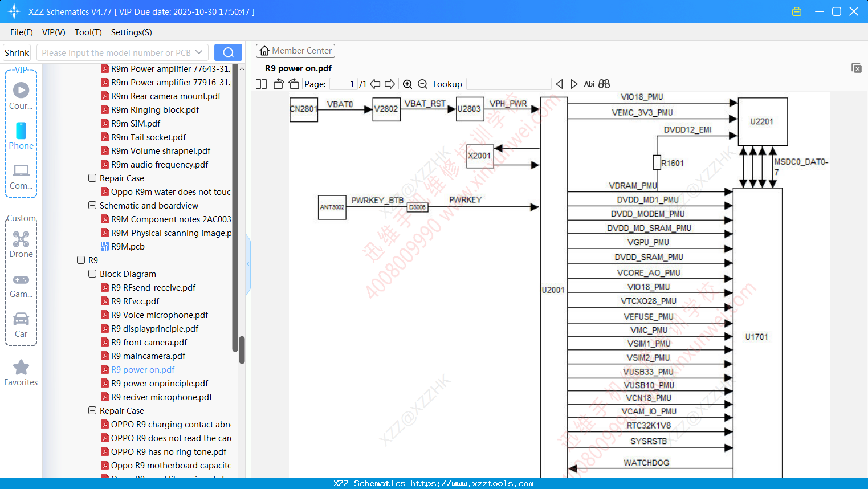
Task: Open the File(F) menu
Action: pos(22,32)
